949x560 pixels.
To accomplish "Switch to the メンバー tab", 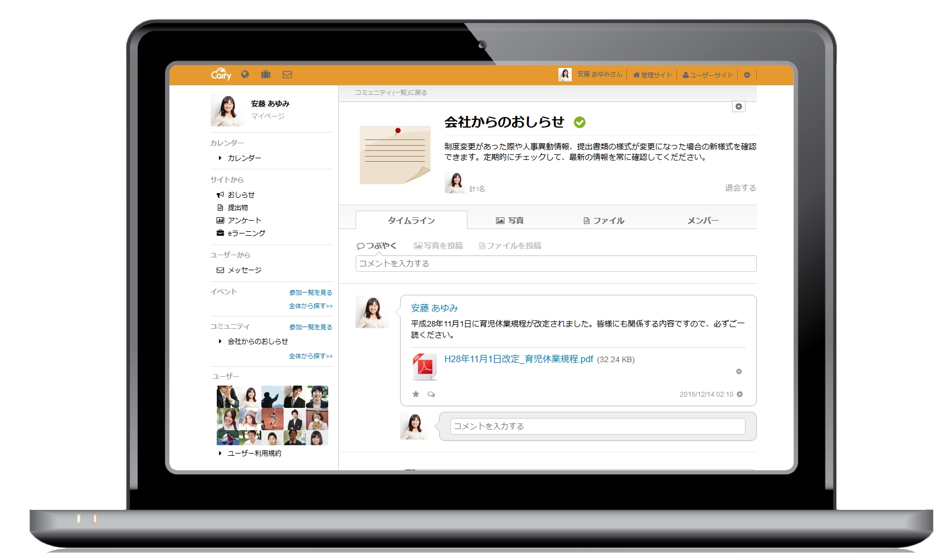I will pos(703,221).
